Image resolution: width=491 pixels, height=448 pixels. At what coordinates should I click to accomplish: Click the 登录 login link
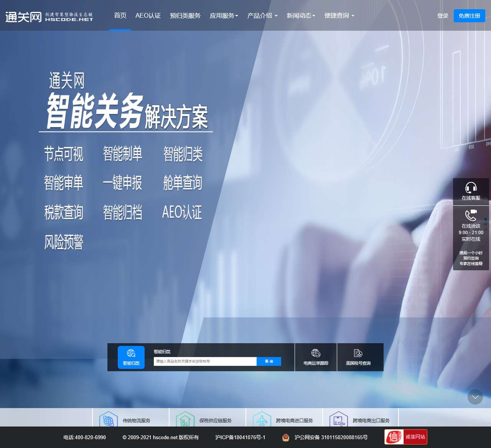tap(443, 16)
